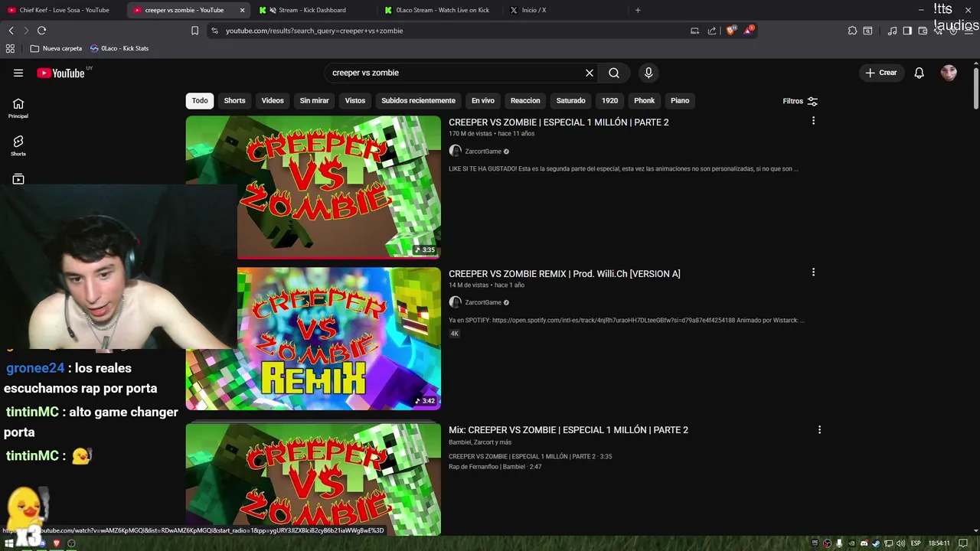Open the account avatar menu
Viewport: 980px width, 551px height.
(949, 73)
